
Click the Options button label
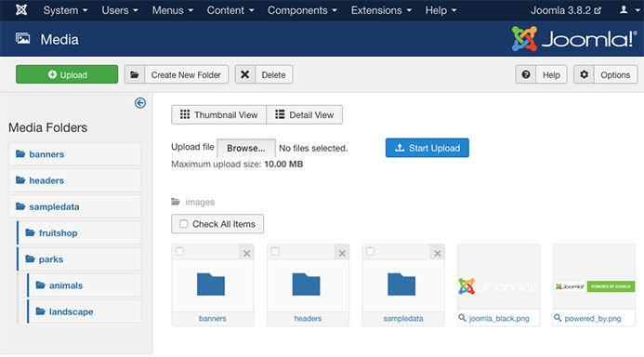coord(615,74)
